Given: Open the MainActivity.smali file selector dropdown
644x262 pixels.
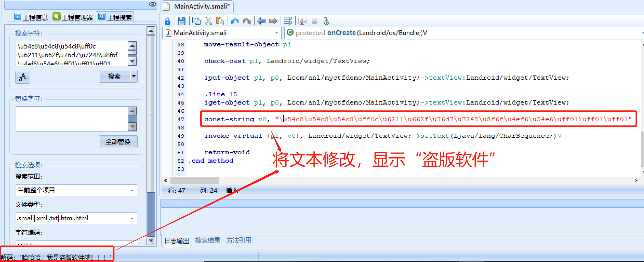Looking at the screenshot, I should 222,33.
